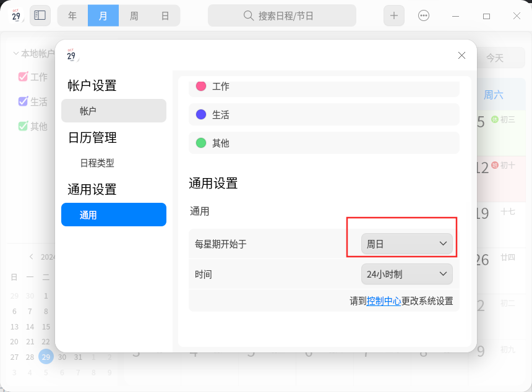This screenshot has height=392, width=532.
Task: Click the 周六 column header
Action: [493, 95]
